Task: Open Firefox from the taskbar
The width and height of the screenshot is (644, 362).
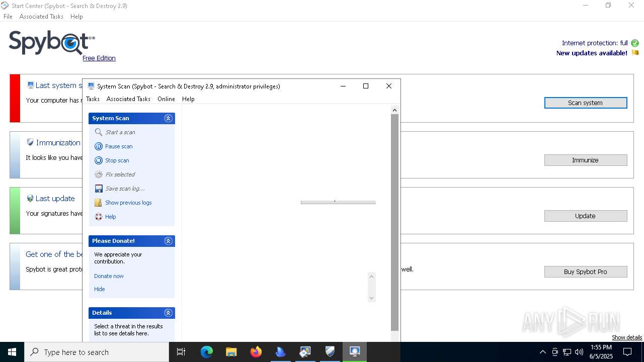Action: 256,352
